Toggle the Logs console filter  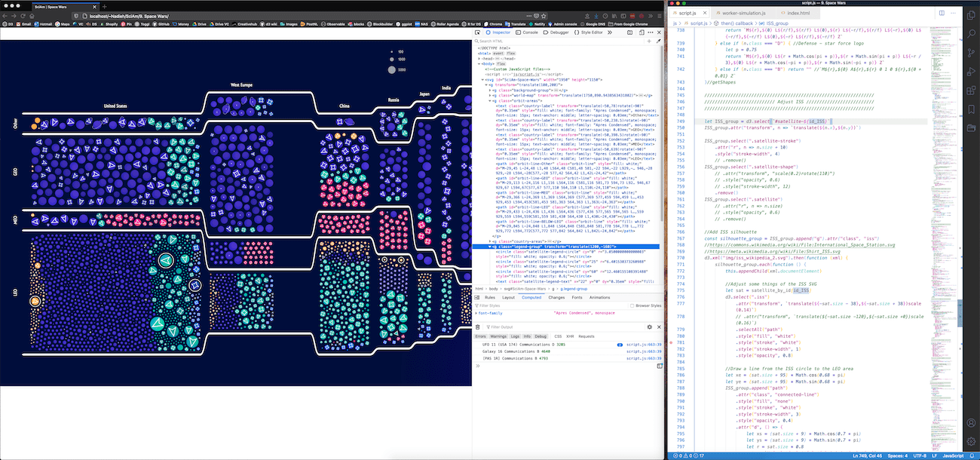515,336
